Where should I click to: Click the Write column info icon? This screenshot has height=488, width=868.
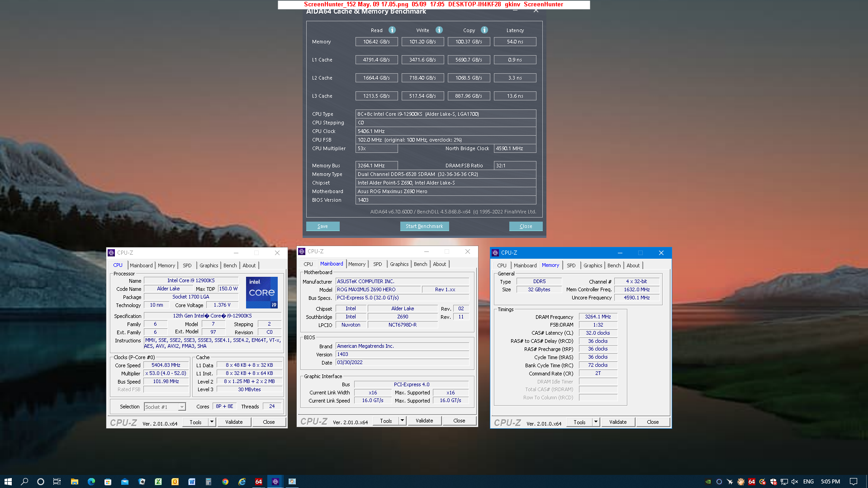coord(439,30)
